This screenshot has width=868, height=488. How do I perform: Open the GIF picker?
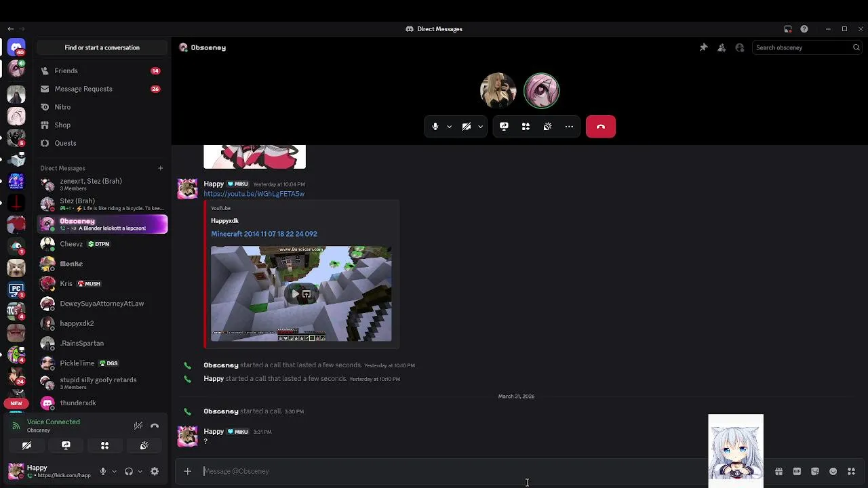coord(797,471)
